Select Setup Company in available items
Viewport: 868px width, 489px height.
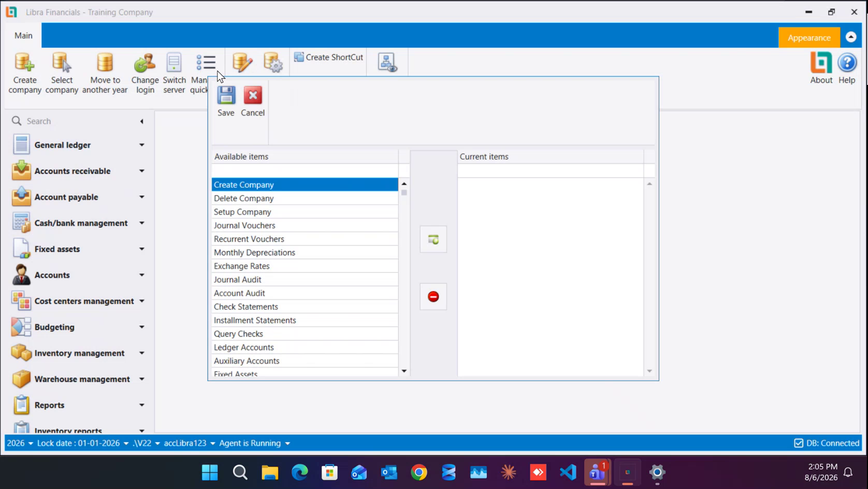coord(305,211)
